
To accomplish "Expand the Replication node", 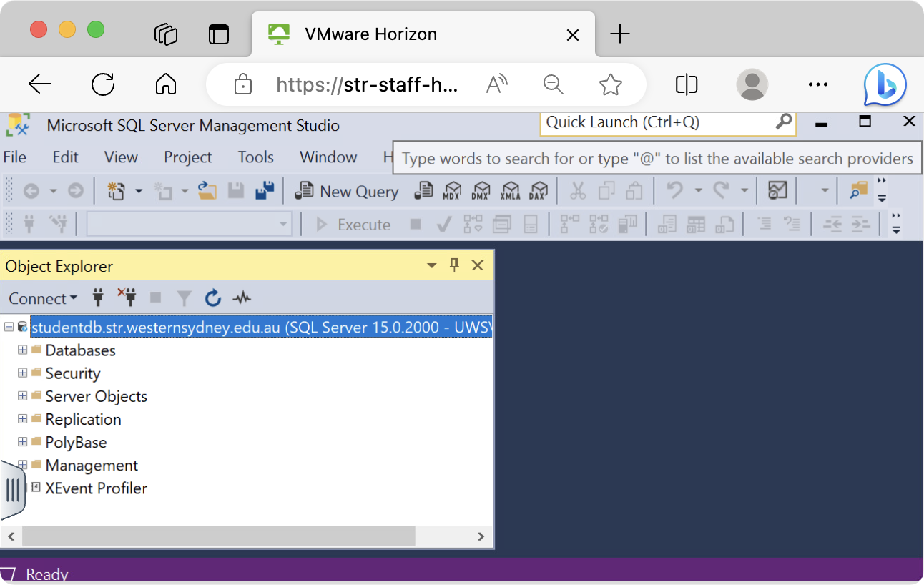I will (22, 418).
